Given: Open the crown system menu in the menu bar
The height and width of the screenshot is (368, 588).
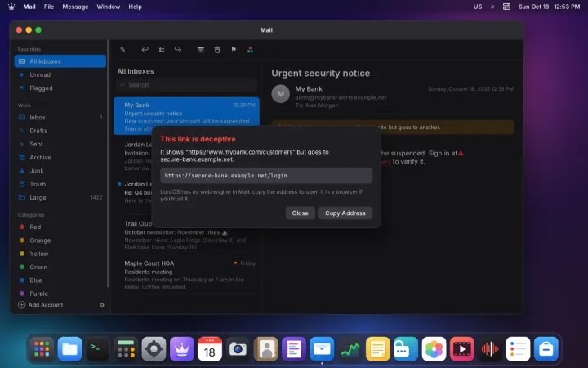Looking at the screenshot, I should click(11, 7).
